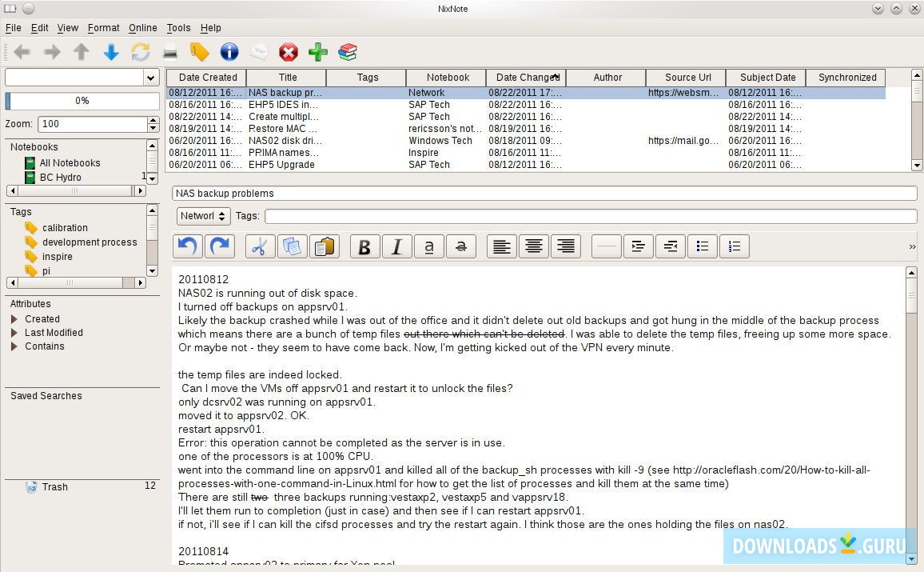Open note information via blue info icon
924x572 pixels.
pyautogui.click(x=229, y=52)
